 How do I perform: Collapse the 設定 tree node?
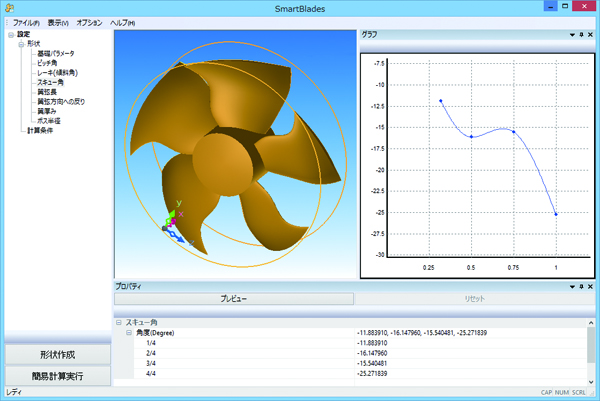click(x=11, y=35)
